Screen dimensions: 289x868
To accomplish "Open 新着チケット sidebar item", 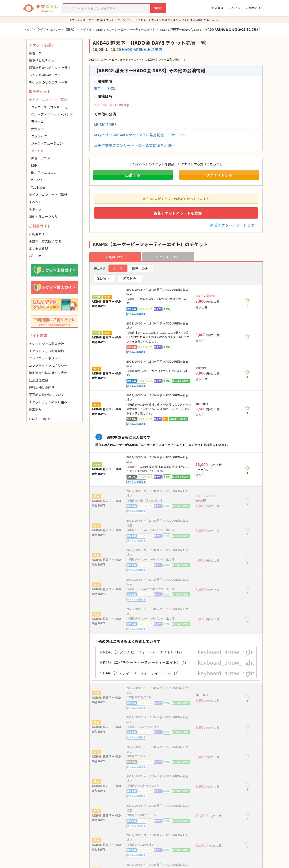I will 38,53.
